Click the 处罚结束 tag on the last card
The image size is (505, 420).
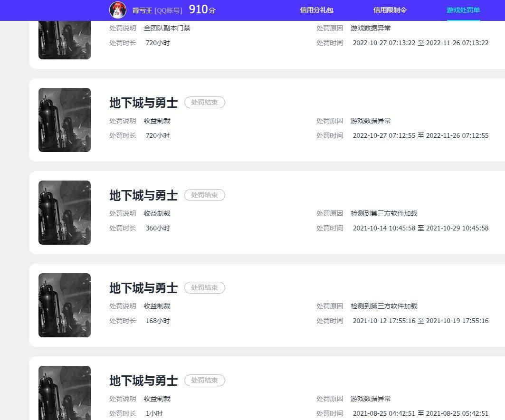[x=204, y=380]
